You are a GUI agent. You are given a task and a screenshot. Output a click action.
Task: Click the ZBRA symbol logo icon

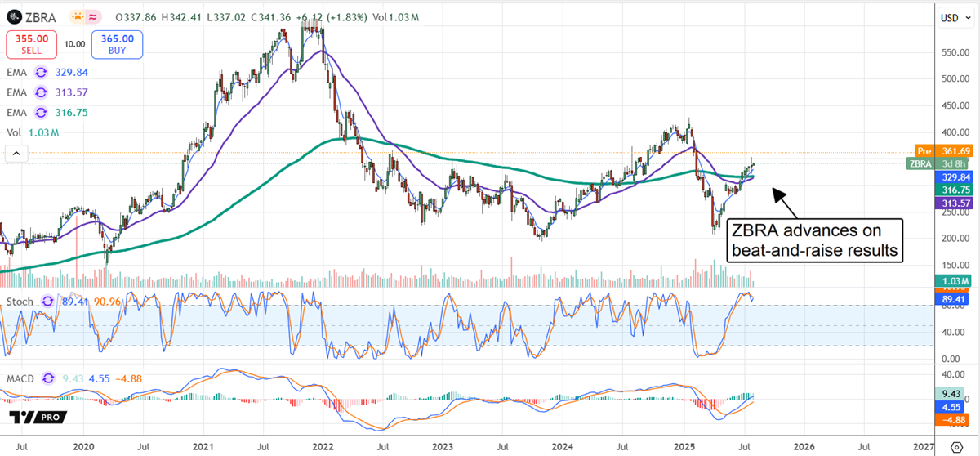click(x=14, y=16)
